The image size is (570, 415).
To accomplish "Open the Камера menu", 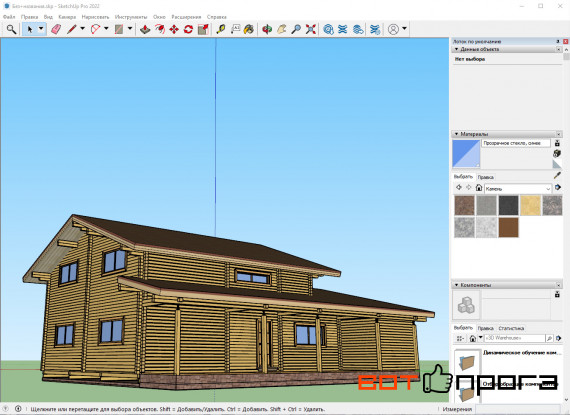I will click(x=67, y=17).
